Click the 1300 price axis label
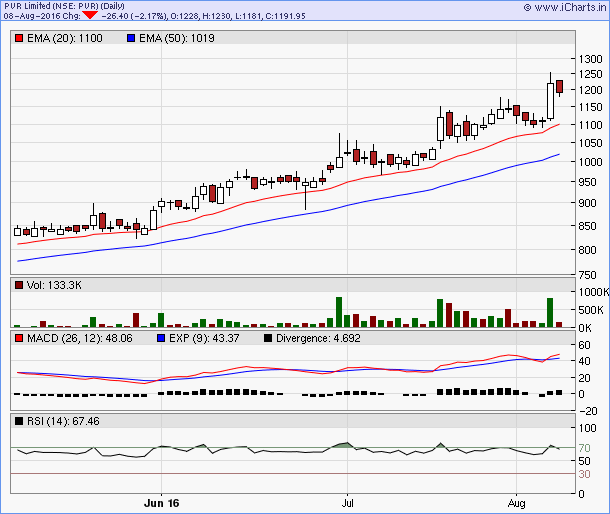 (591, 59)
